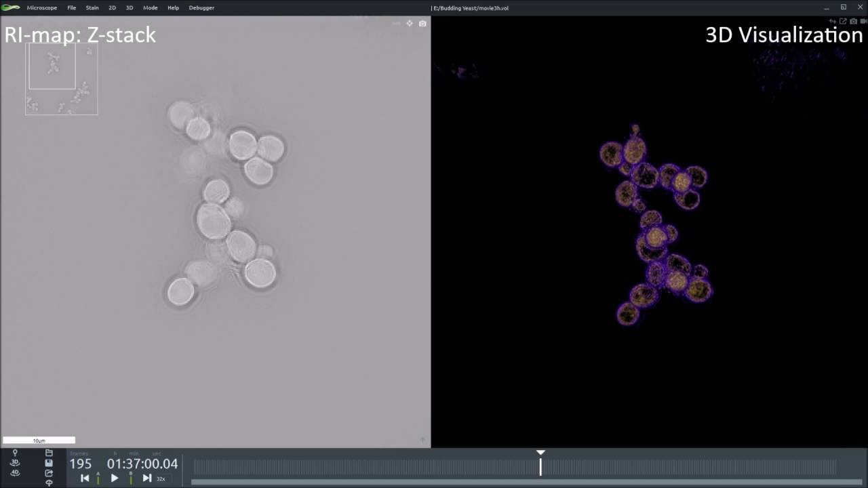
Task: Click the frame counter showing 195
Action: click(x=81, y=464)
